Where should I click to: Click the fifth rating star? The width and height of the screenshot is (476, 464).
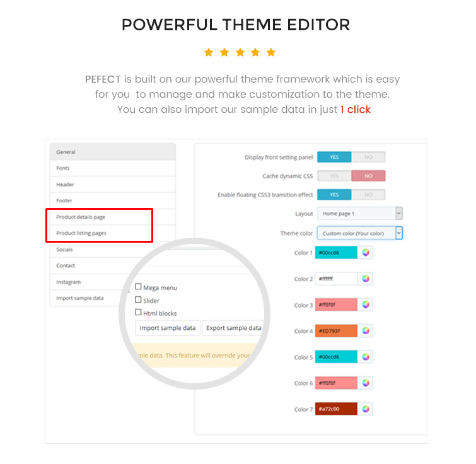271,52
